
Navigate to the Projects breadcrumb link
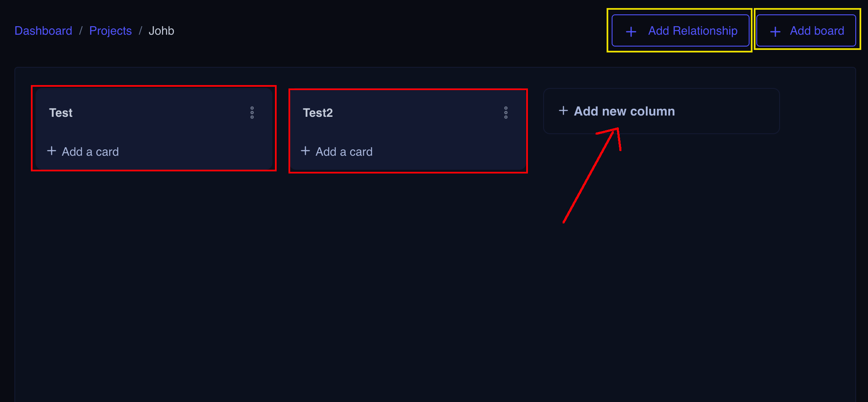(x=110, y=31)
